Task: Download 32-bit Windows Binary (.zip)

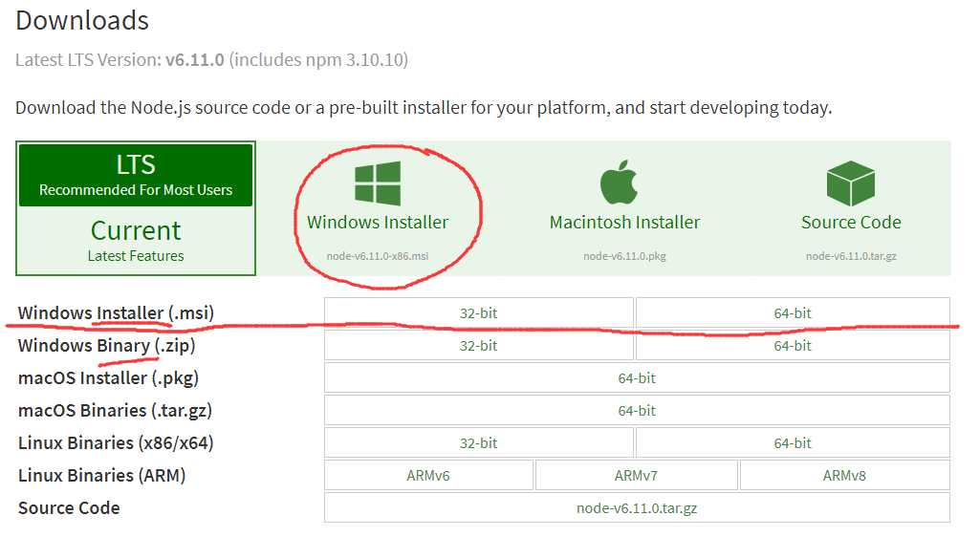Action: [x=479, y=345]
